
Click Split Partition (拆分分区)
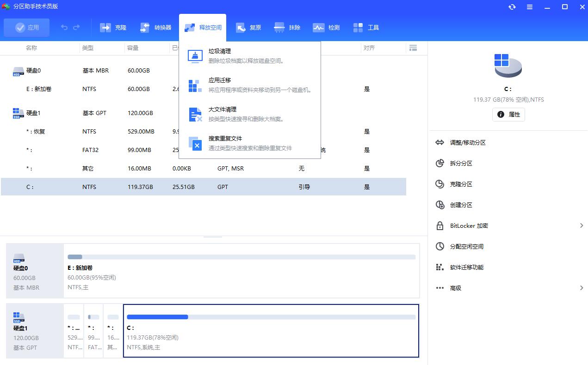coord(461,164)
